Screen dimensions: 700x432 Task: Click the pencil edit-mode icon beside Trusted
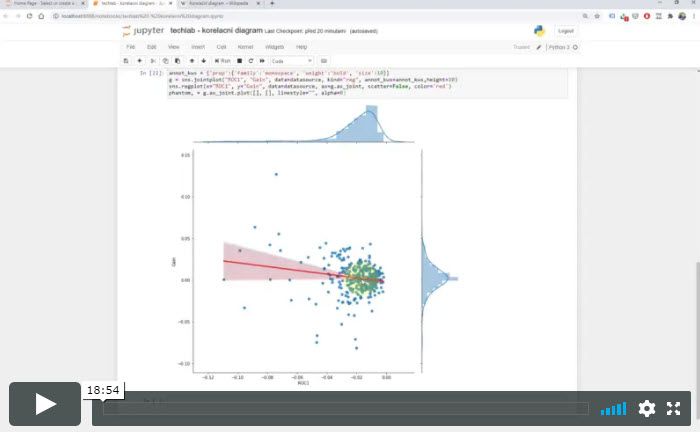click(539, 47)
